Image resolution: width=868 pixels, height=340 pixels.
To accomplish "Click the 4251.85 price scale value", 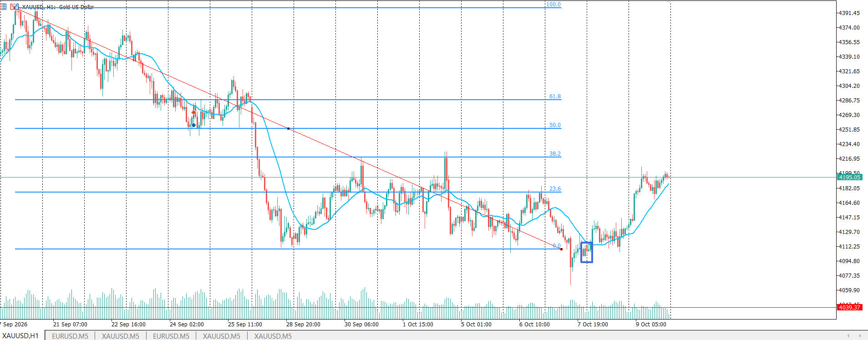I will click(x=849, y=130).
